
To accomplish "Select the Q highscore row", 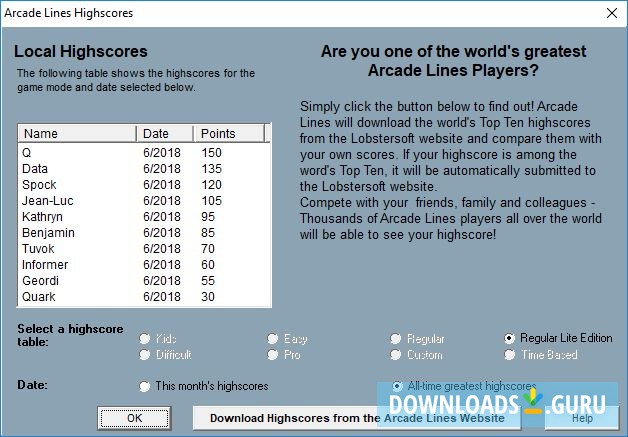I will [144, 153].
